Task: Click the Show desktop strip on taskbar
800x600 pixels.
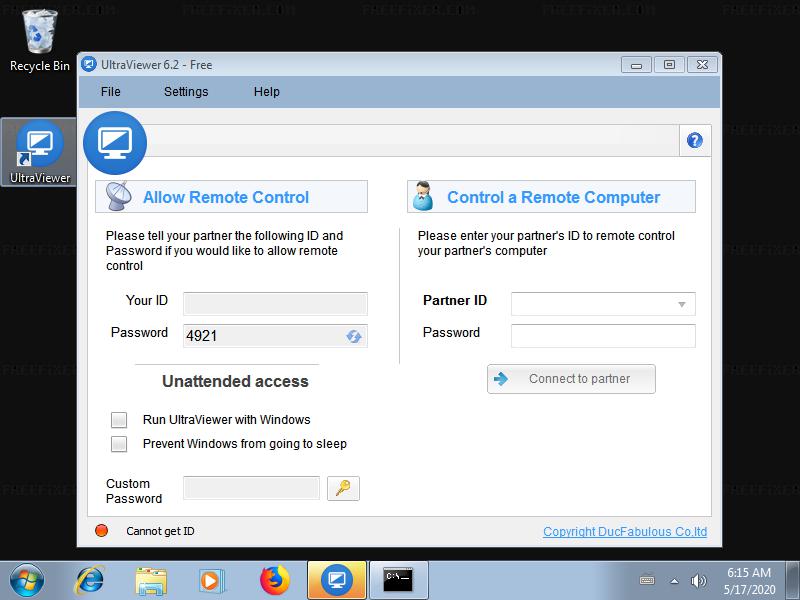Action: pyautogui.click(x=792, y=580)
